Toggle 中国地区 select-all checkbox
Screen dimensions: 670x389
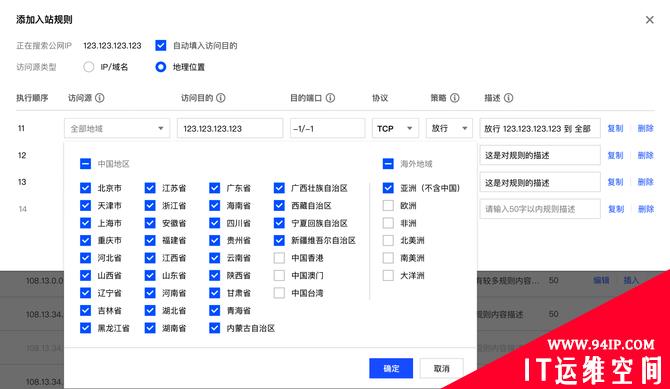(x=85, y=164)
